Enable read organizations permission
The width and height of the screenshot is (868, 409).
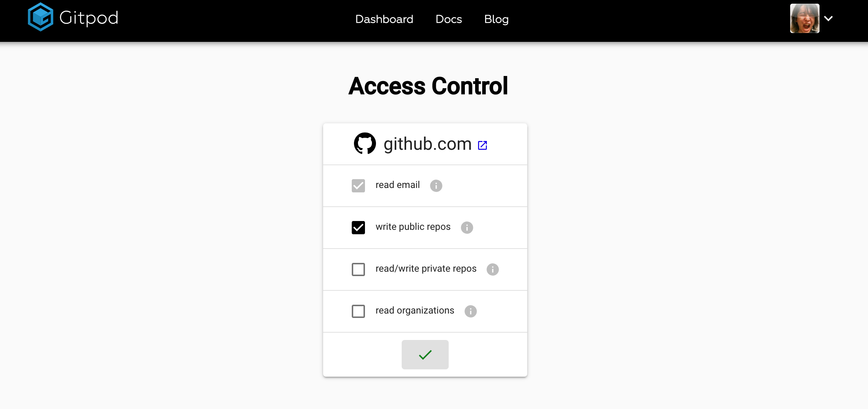tap(358, 311)
